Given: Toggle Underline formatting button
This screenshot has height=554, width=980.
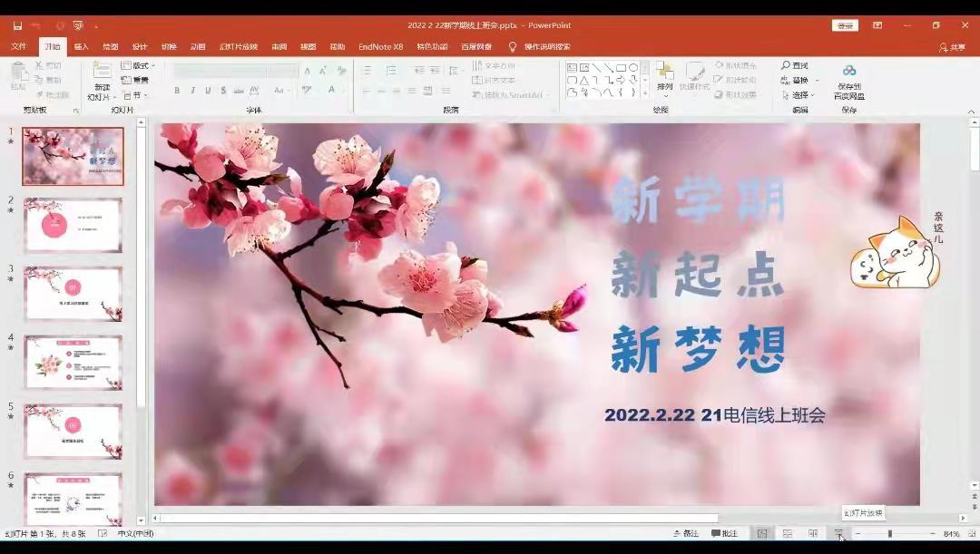Looking at the screenshot, I should coord(208,91).
